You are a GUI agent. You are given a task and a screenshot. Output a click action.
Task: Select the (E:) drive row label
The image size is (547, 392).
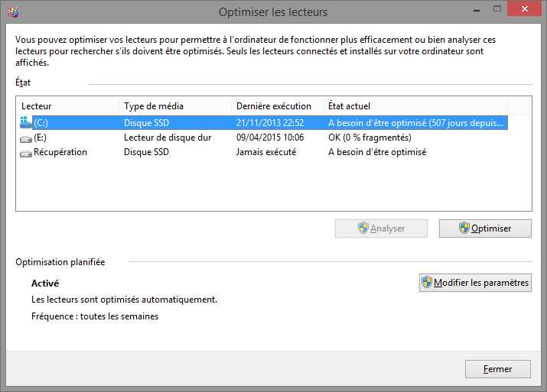[x=40, y=138]
